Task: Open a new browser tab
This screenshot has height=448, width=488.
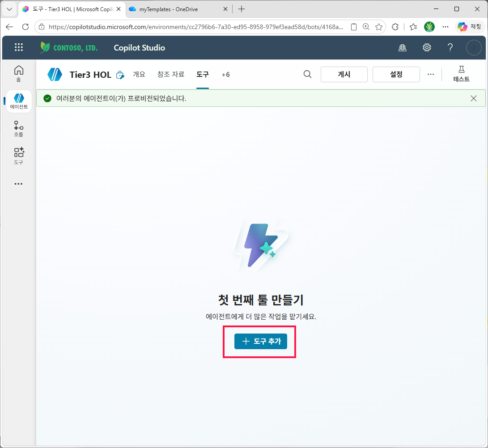Action: [x=242, y=9]
